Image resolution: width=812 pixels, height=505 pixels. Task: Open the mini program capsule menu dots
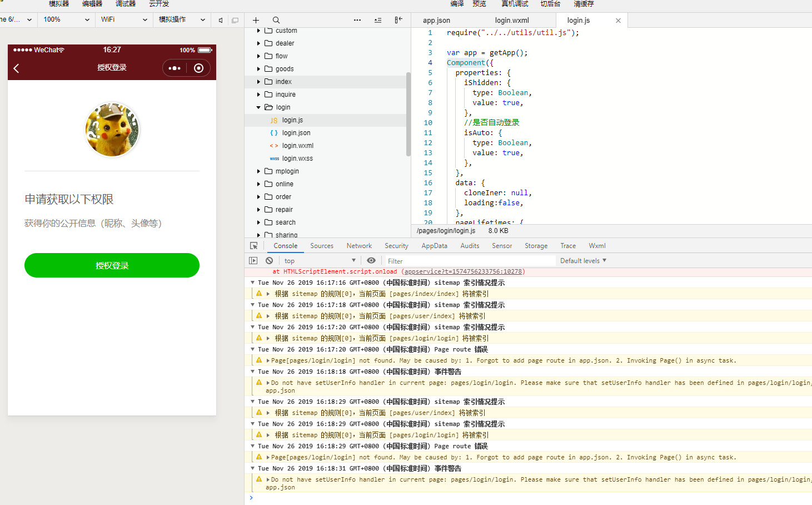175,68
